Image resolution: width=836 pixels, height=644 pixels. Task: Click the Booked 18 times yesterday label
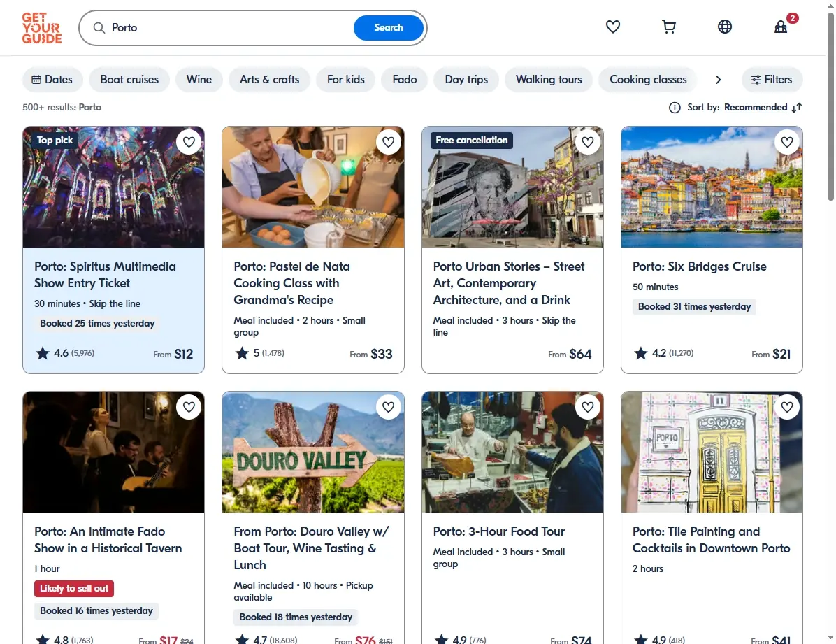[x=296, y=617]
